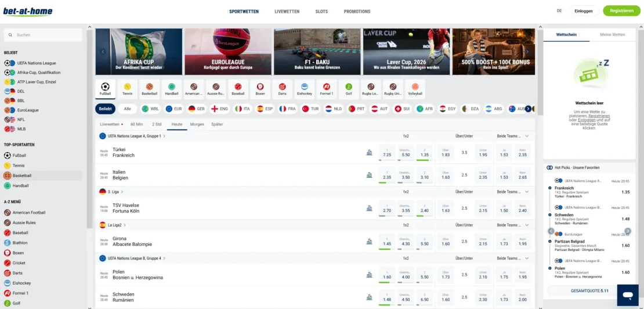The image size is (644, 309).
Task: Open the Livewetten time tab
Action: (x=111, y=124)
